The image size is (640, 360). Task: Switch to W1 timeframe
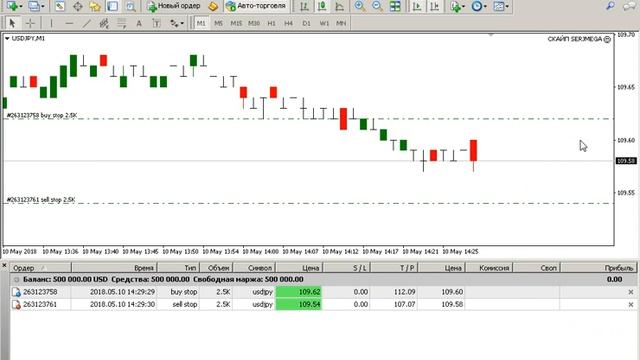point(324,23)
